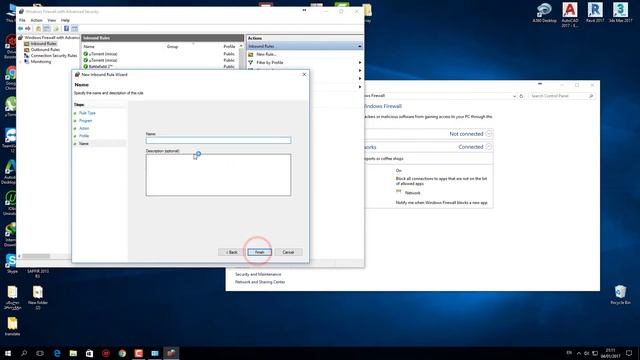This screenshot has width=640, height=360.
Task: Open the A360 Desktop icon
Action: (544, 12)
